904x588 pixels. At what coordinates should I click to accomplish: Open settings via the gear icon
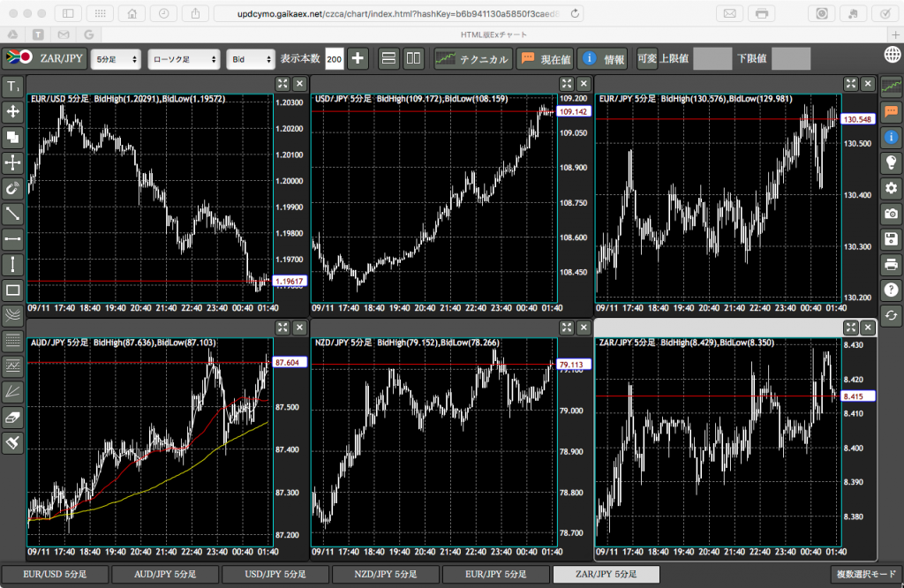coord(892,188)
